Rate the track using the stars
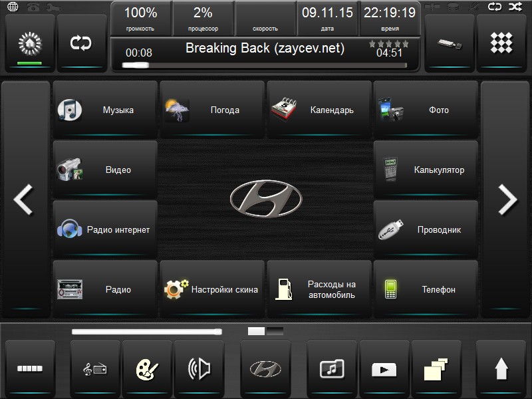This screenshot has width=532, height=399. point(389,44)
